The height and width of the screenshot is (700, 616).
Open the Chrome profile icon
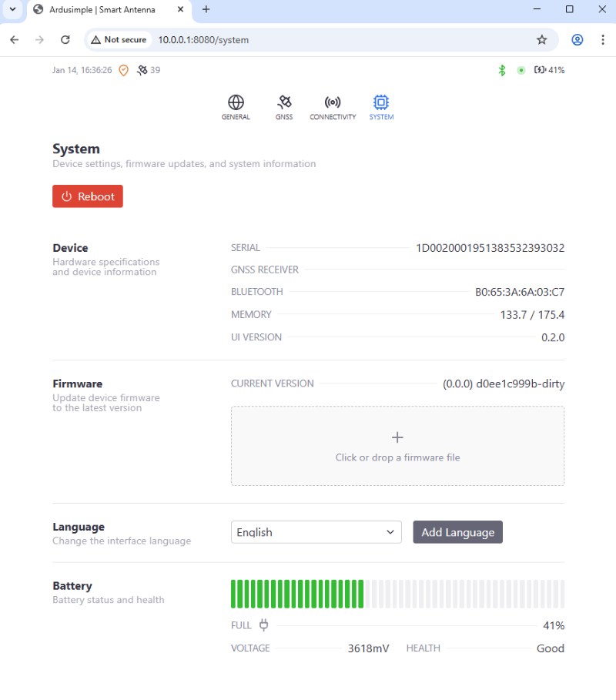coord(577,40)
